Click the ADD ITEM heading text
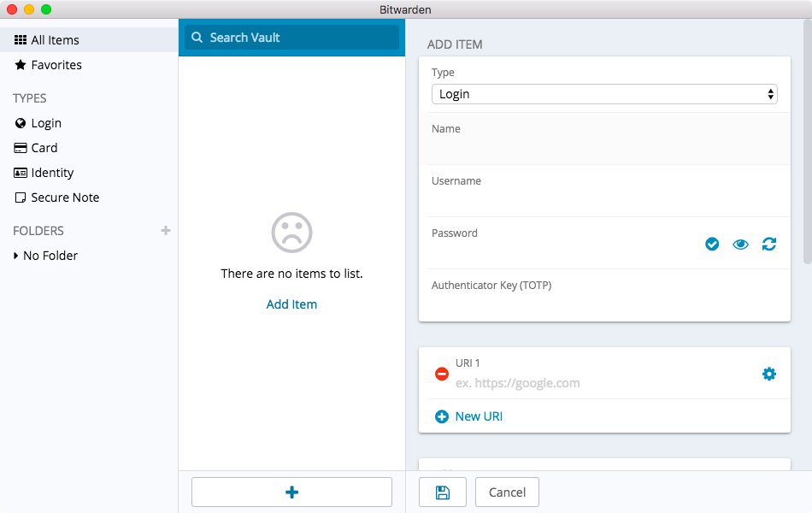 click(x=455, y=44)
